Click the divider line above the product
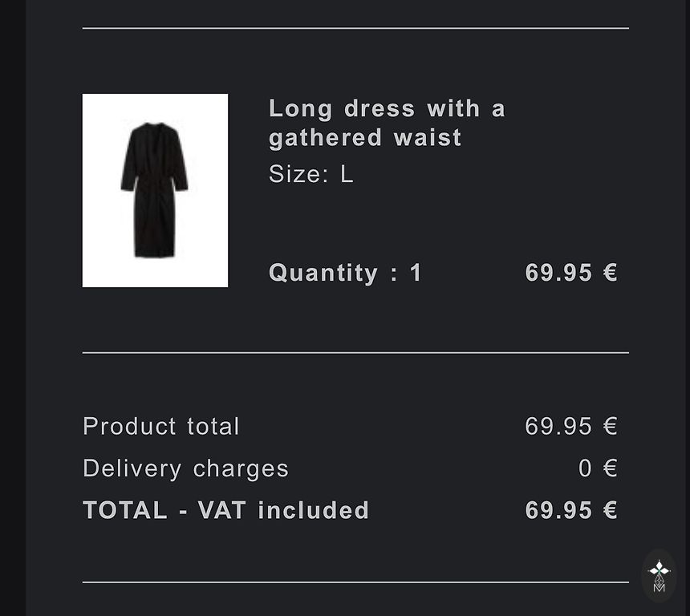Screen dimensions: 690x616 coord(355,28)
